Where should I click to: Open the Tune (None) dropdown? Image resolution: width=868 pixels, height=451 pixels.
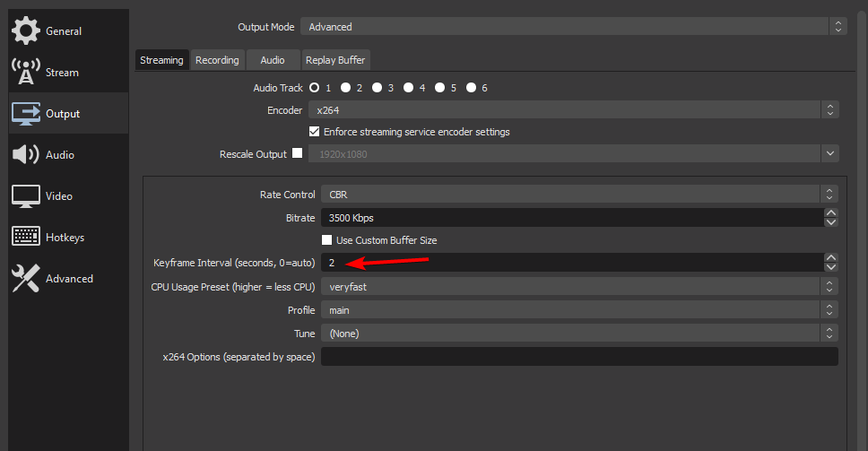point(579,334)
